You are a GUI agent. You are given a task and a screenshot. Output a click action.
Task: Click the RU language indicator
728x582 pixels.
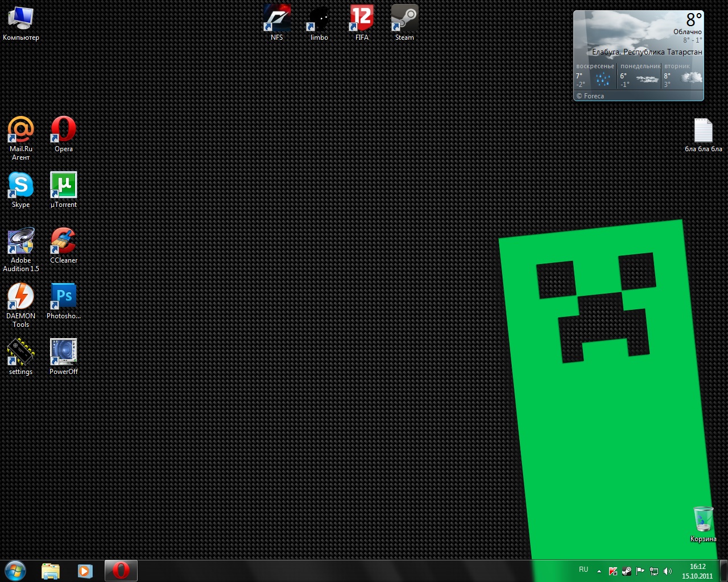point(584,570)
